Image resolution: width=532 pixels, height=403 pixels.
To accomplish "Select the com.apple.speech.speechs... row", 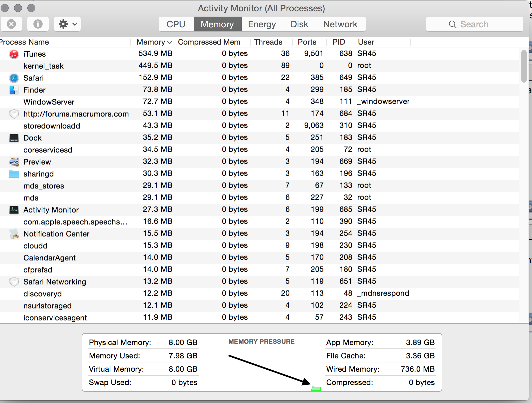I will [x=259, y=222].
